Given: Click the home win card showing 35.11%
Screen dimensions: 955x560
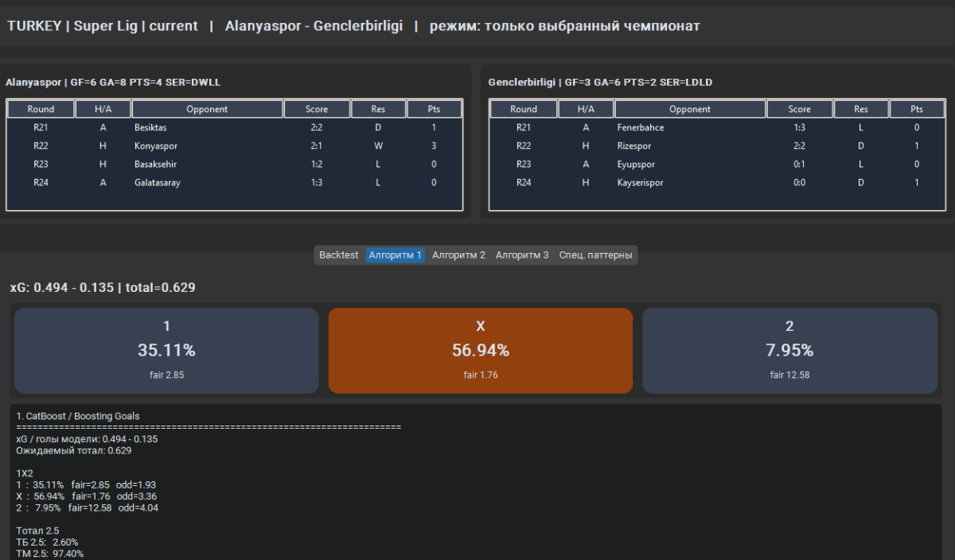Looking at the screenshot, I should coord(166,350).
